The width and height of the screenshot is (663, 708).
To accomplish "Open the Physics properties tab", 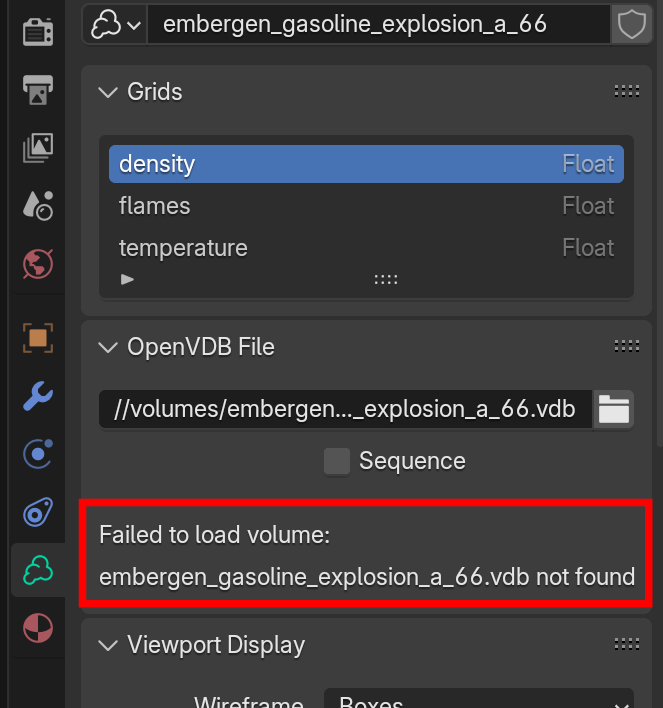I will [x=38, y=454].
